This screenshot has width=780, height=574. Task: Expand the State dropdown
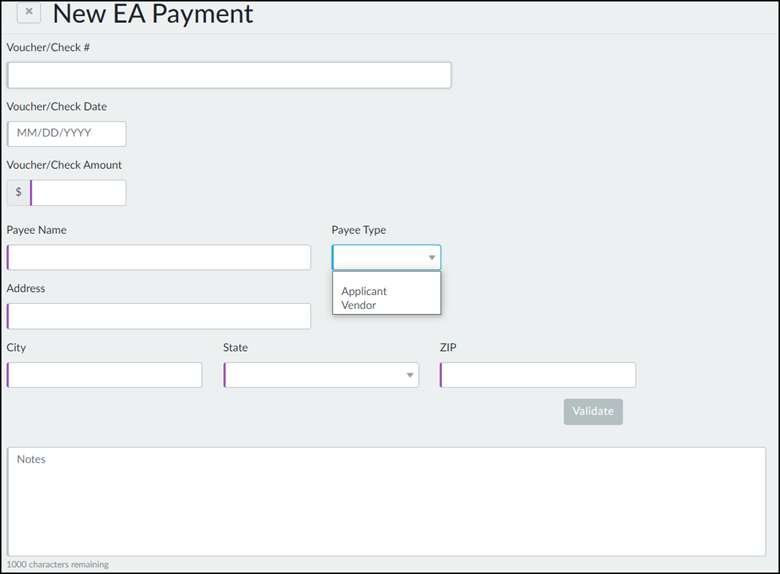pos(410,376)
